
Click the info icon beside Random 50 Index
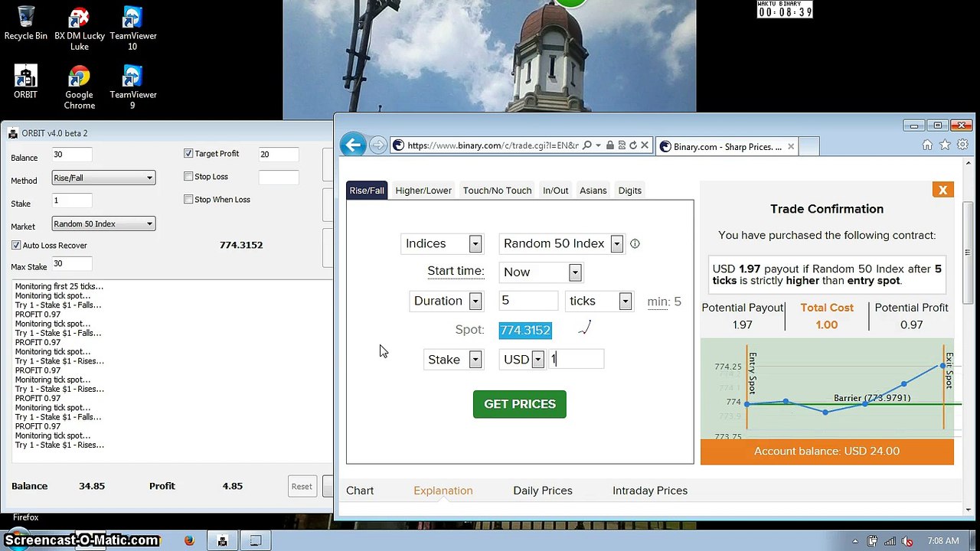click(x=635, y=243)
